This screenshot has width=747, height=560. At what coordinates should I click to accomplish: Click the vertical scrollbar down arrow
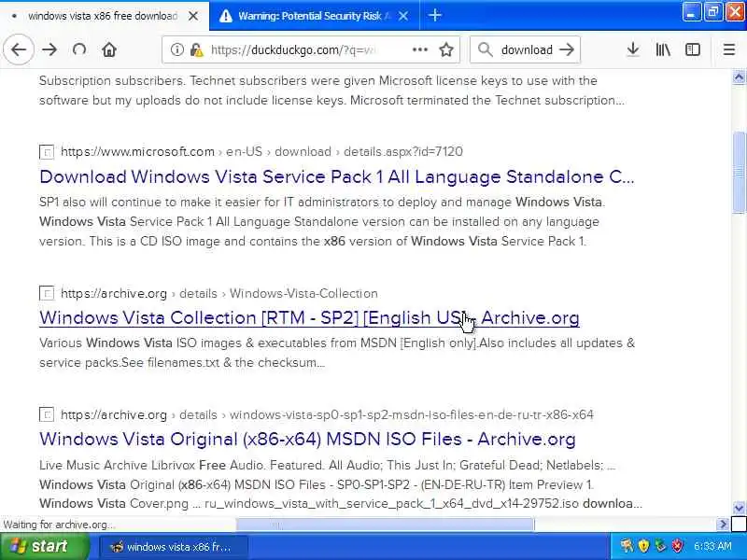(x=739, y=508)
